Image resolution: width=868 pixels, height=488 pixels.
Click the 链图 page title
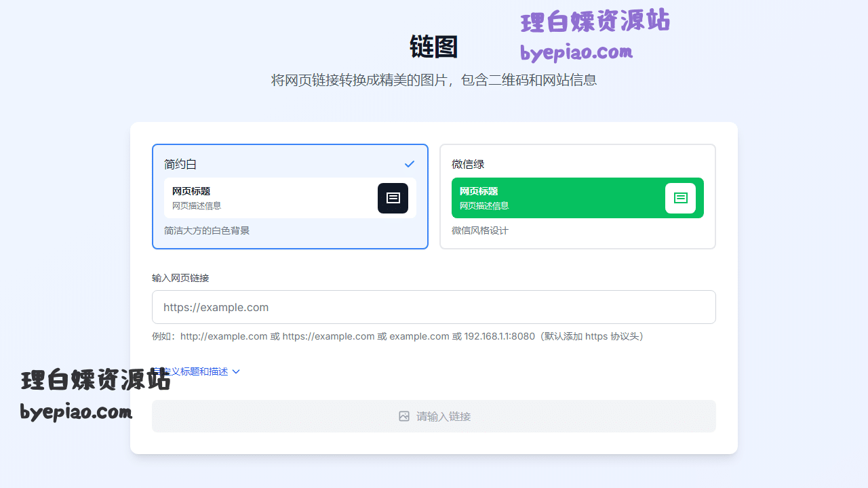(434, 46)
